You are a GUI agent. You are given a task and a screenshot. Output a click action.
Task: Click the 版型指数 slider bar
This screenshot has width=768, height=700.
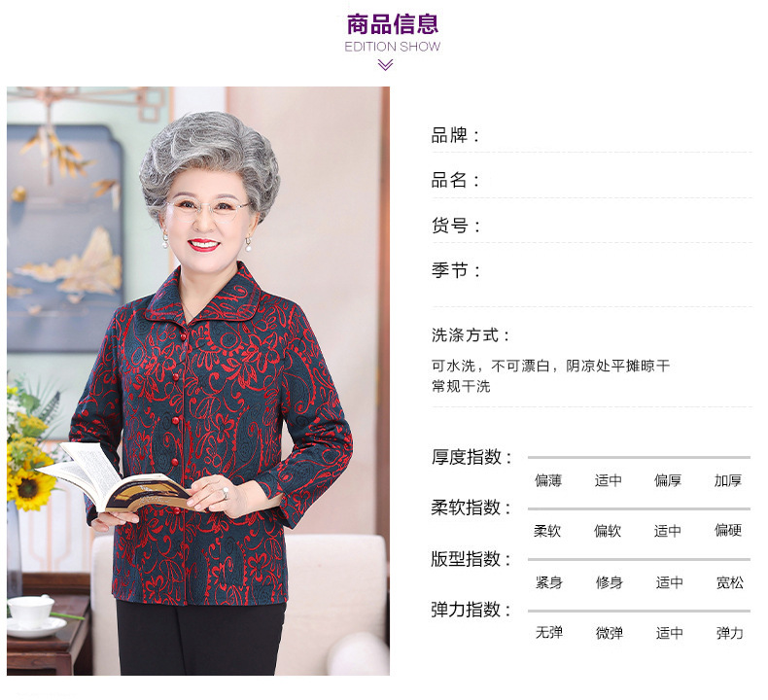coord(639,559)
